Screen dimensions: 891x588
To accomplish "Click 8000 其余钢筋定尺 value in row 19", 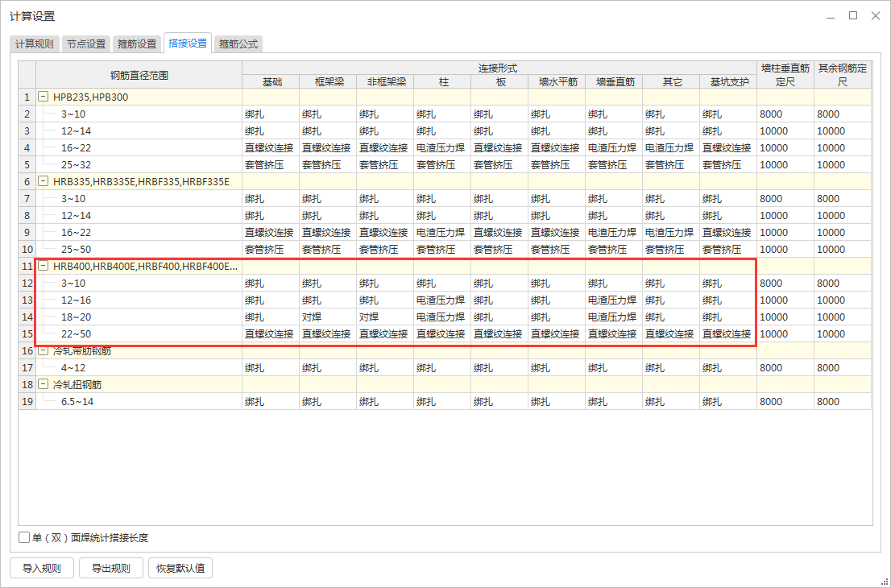I will [843, 402].
